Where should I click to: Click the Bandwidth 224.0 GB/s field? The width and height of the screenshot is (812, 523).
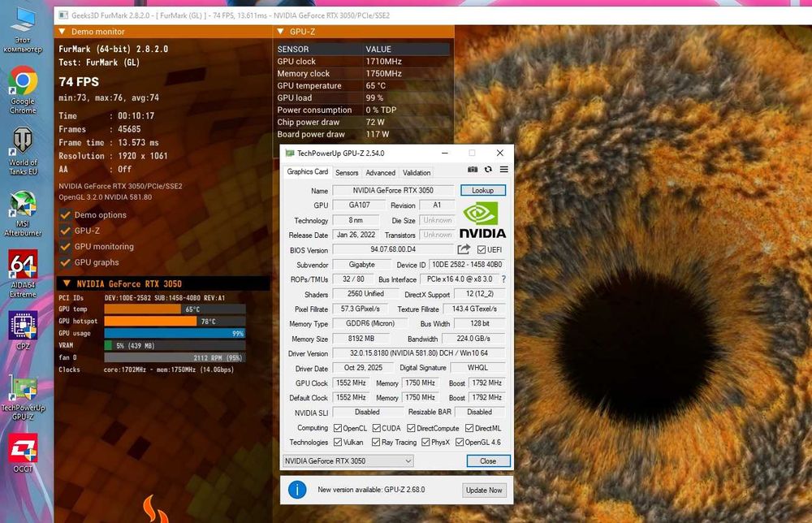(x=473, y=339)
